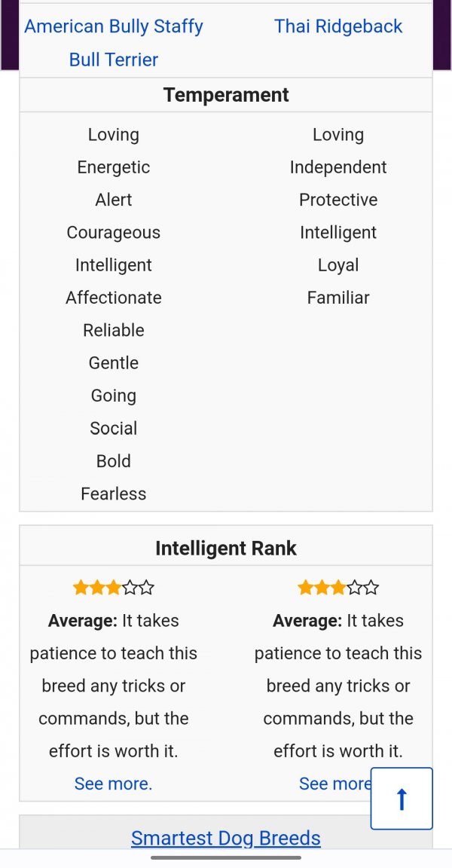Tap the home gesture bar at bottom
Screen dimensions: 452x868
pyautogui.click(x=226, y=858)
